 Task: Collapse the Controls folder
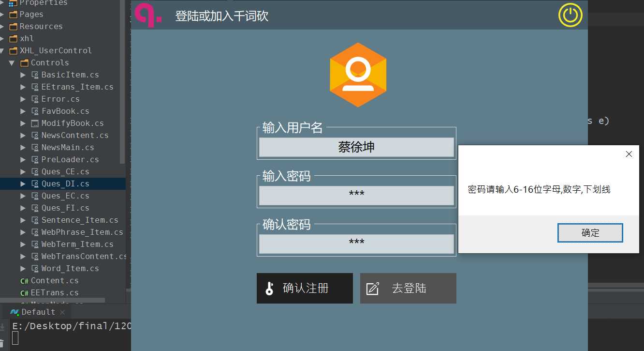(12, 62)
